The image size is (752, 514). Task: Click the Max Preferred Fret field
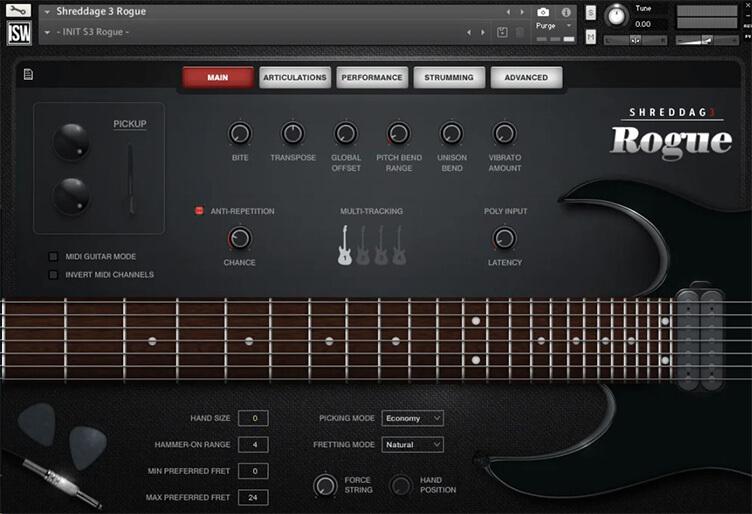[x=253, y=497]
